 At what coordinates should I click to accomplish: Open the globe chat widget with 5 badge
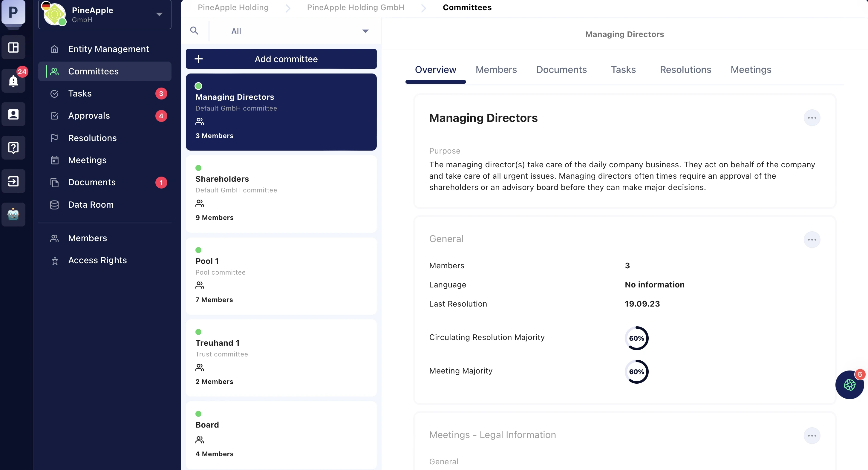(x=849, y=385)
